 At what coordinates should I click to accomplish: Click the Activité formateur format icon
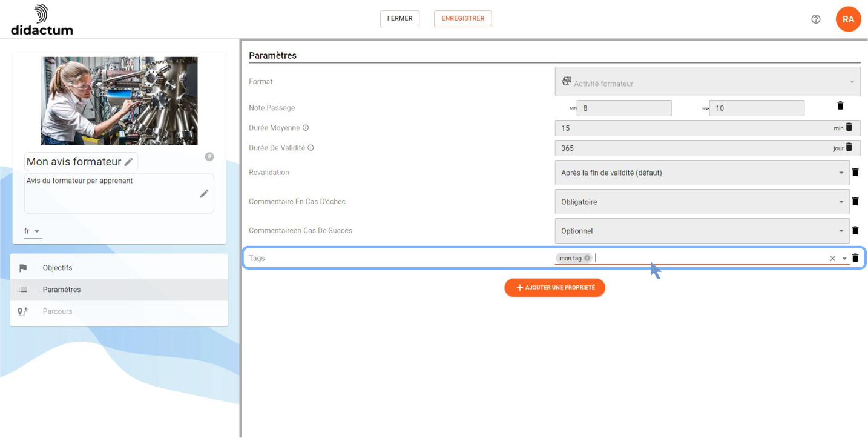point(567,82)
